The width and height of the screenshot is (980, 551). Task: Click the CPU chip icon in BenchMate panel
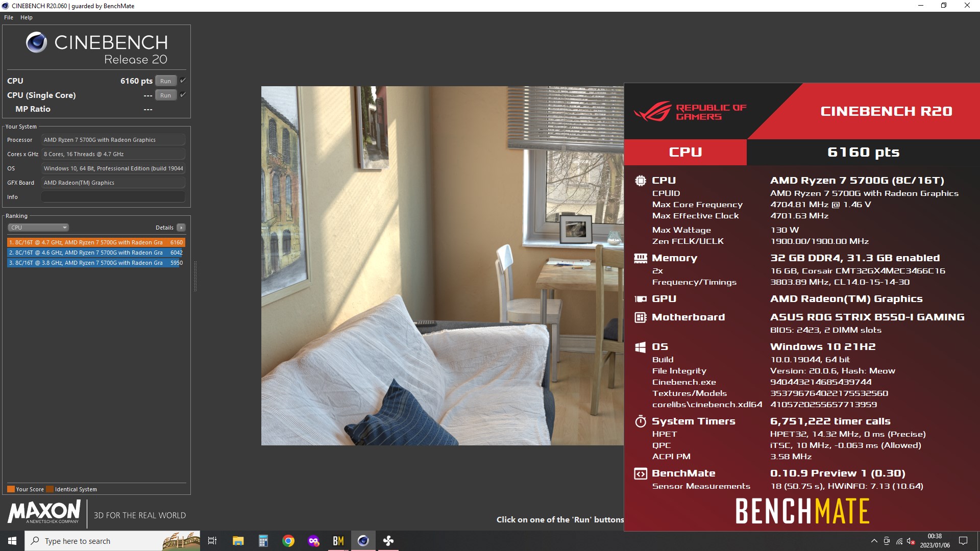640,180
